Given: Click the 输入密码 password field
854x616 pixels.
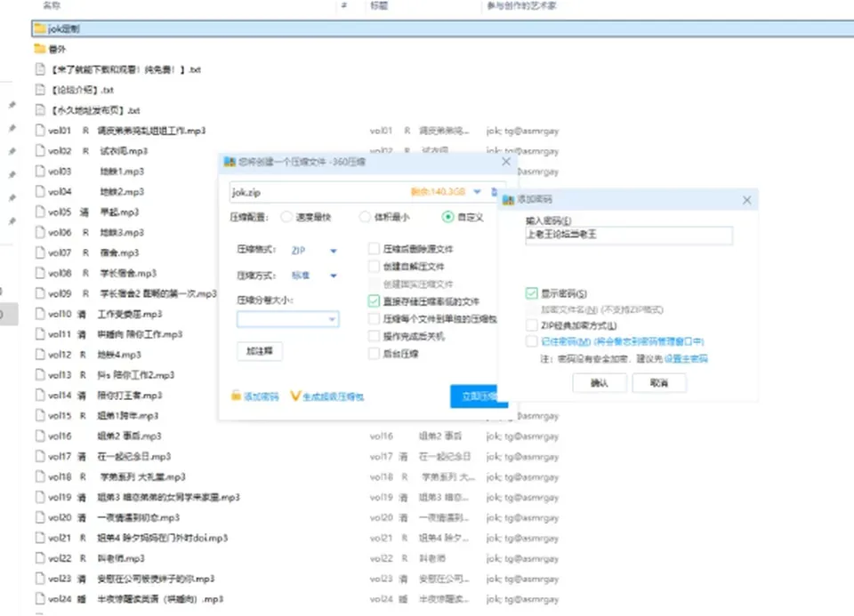Looking at the screenshot, I should pos(629,235).
